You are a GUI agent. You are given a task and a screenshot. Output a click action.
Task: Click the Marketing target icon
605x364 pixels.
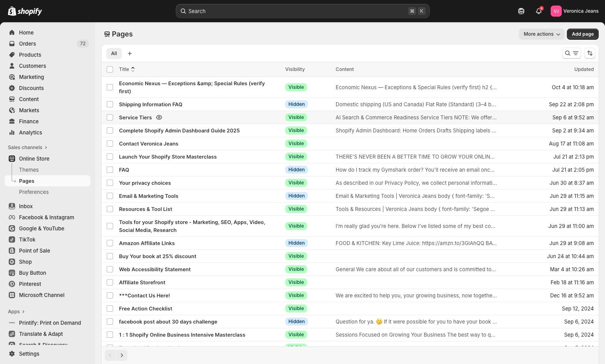pyautogui.click(x=12, y=77)
